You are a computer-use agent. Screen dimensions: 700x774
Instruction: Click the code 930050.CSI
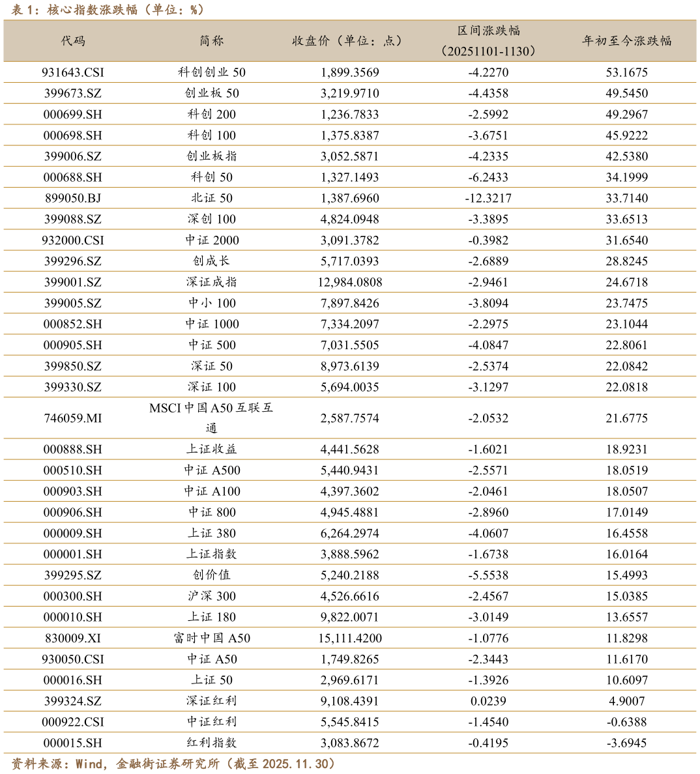pos(73,659)
